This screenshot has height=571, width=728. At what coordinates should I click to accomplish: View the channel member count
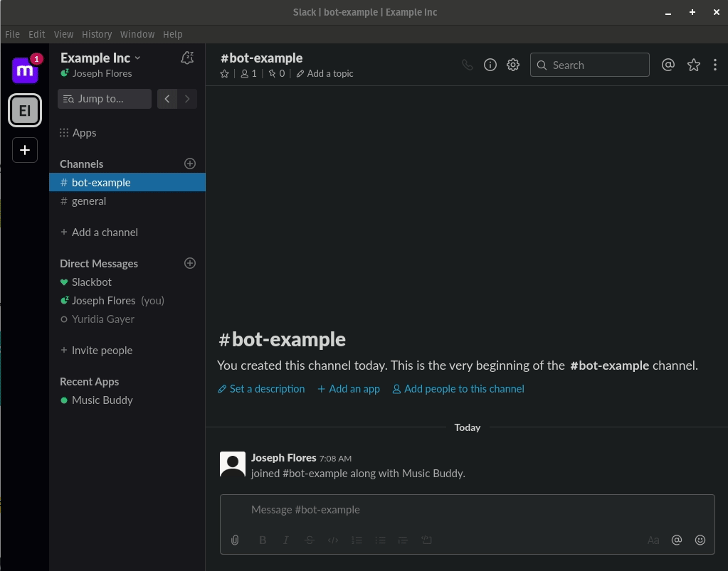tap(249, 74)
